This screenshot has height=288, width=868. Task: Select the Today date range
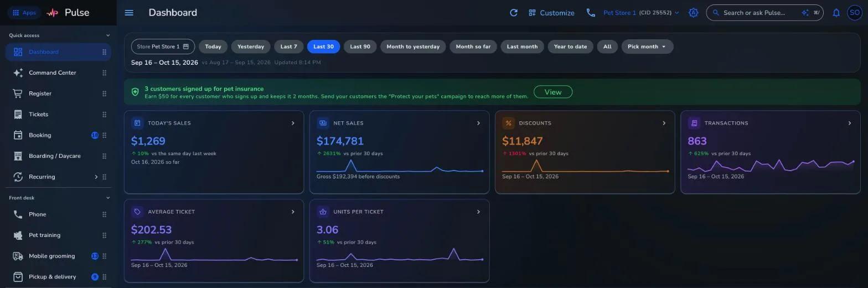click(x=213, y=47)
